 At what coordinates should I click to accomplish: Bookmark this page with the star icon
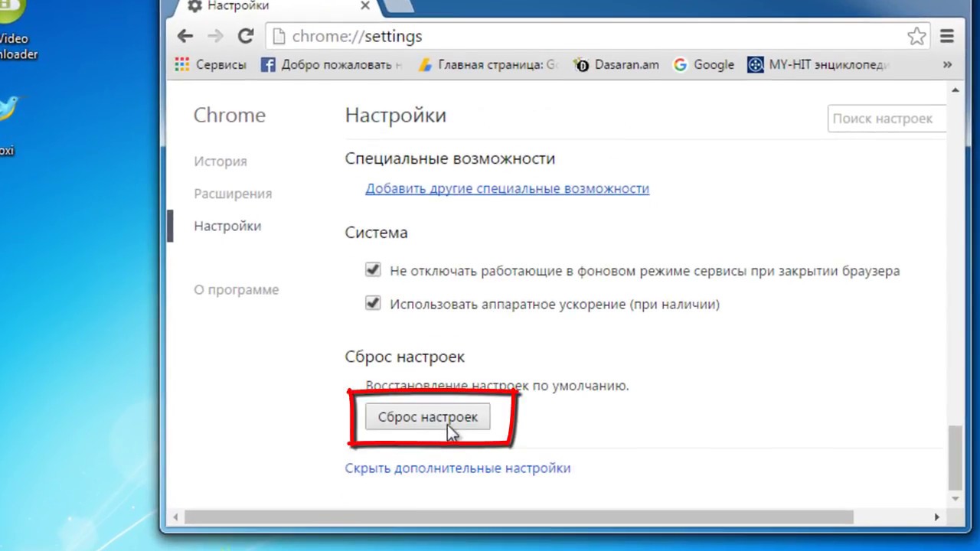[x=916, y=36]
